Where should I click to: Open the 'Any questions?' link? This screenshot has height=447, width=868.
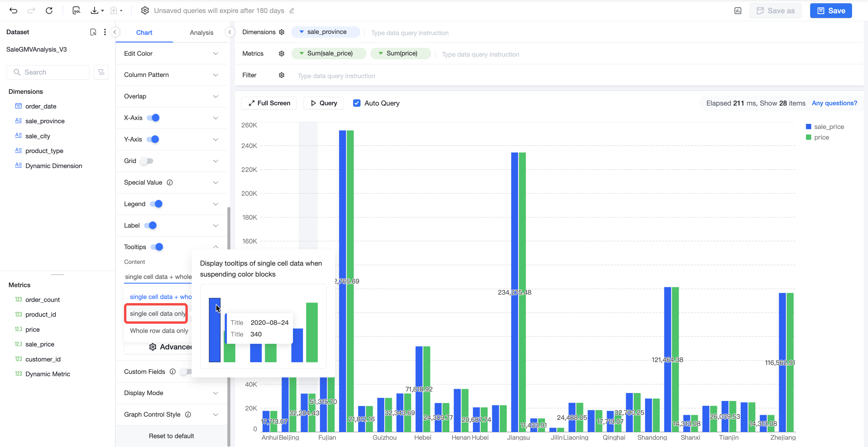834,103
